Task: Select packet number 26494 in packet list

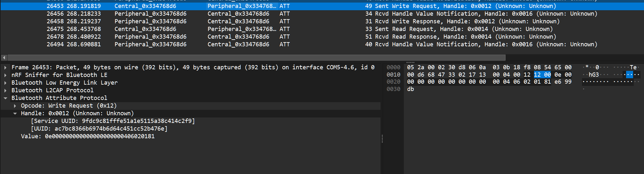Action: click(x=55, y=44)
